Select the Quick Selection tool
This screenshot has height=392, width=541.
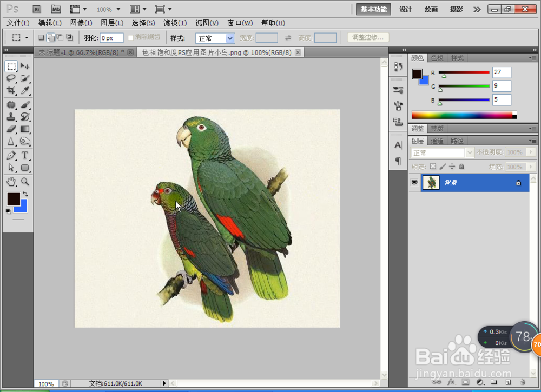click(25, 78)
